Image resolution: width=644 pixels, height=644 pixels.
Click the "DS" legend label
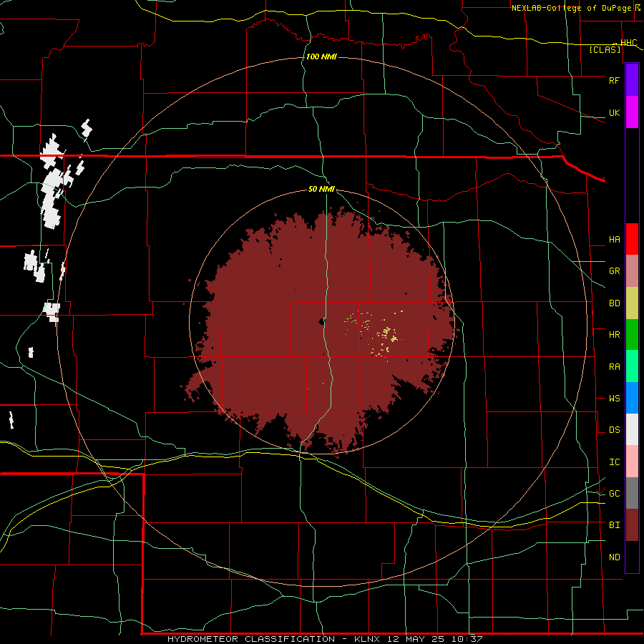[614, 429]
